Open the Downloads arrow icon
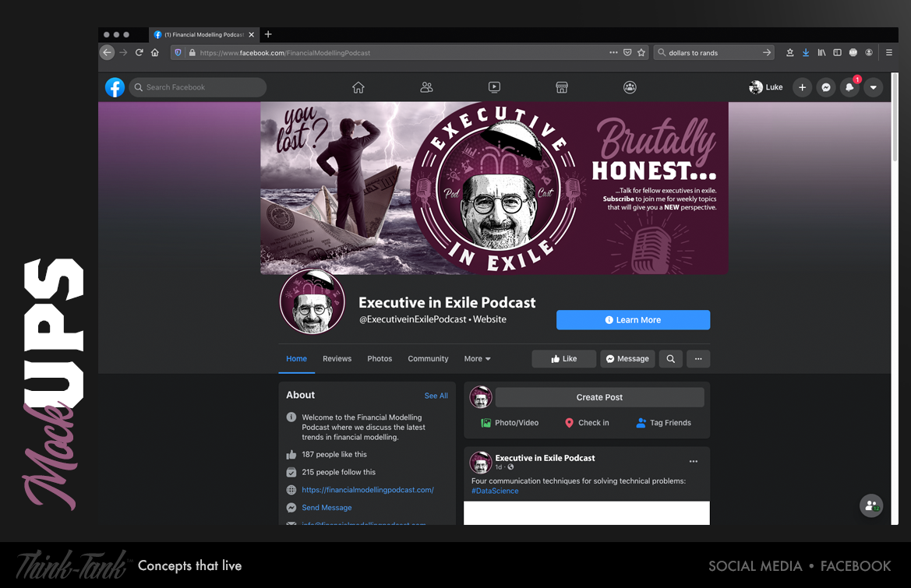The height and width of the screenshot is (588, 911). coord(806,53)
